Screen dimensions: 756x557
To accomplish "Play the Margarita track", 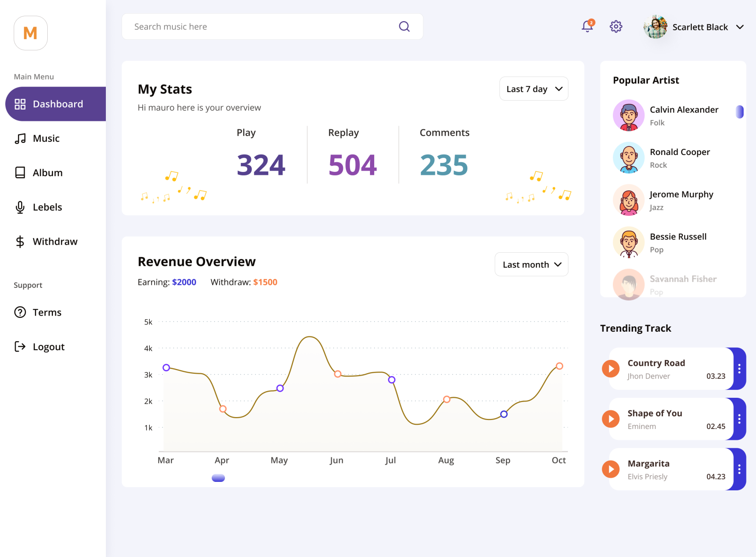I will [x=610, y=469].
